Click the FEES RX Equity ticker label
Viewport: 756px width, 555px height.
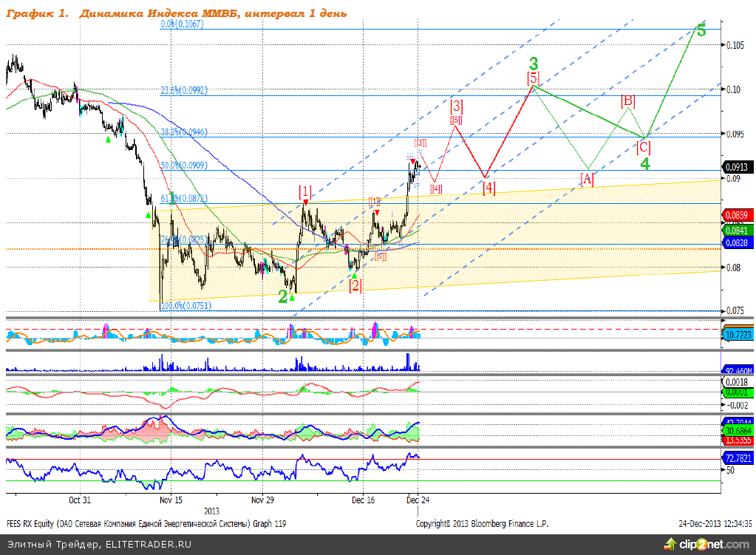point(29,524)
